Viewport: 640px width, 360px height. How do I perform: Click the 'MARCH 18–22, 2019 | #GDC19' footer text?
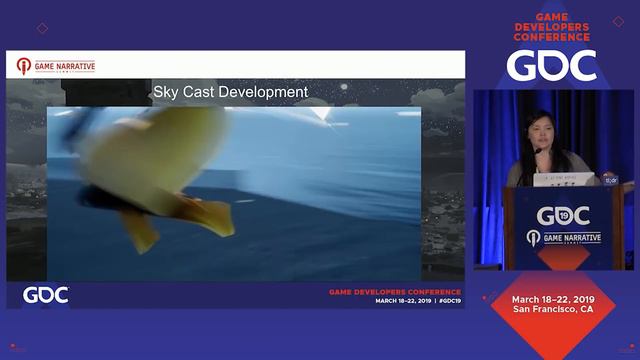click(418, 301)
